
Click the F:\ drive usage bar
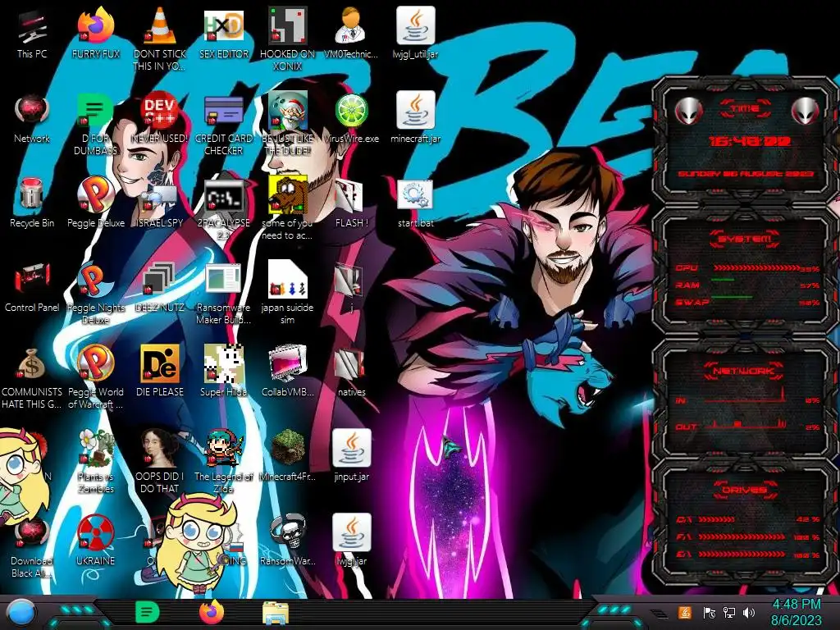[741, 536]
